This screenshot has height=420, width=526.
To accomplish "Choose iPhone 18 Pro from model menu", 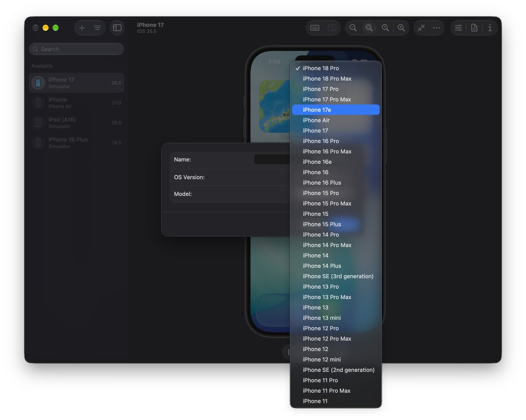I will (336, 68).
